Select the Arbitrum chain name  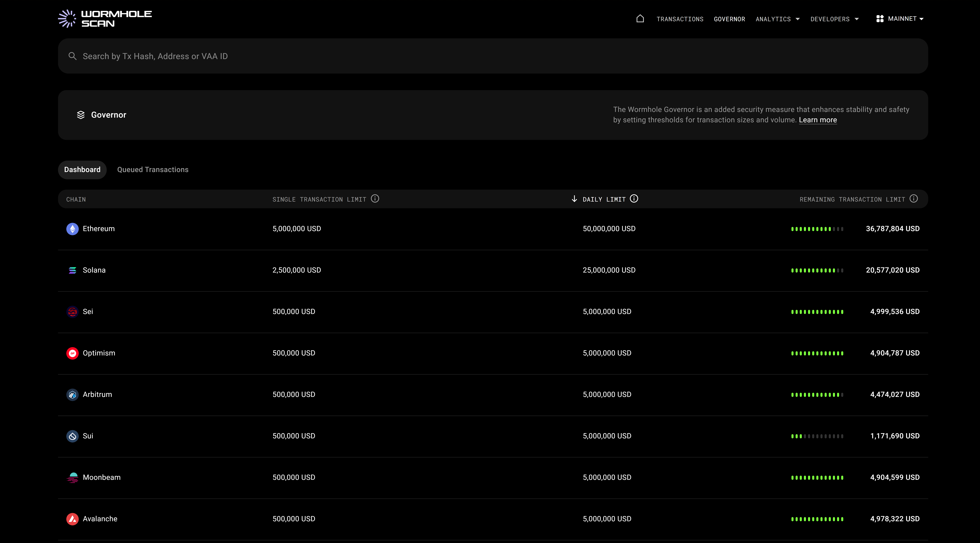pyautogui.click(x=97, y=395)
